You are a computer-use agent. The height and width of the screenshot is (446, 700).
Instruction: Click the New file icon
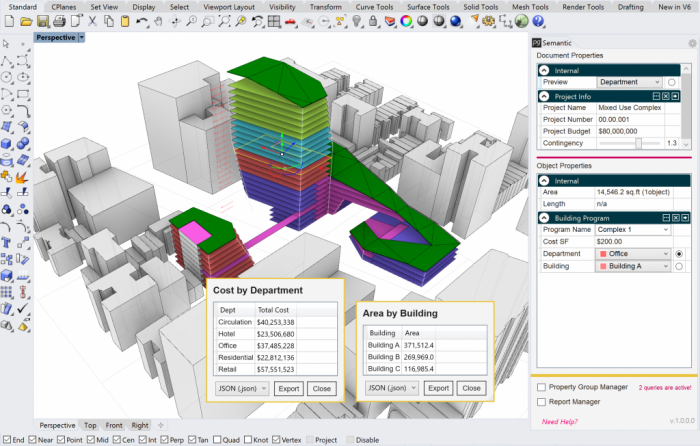click(9, 21)
